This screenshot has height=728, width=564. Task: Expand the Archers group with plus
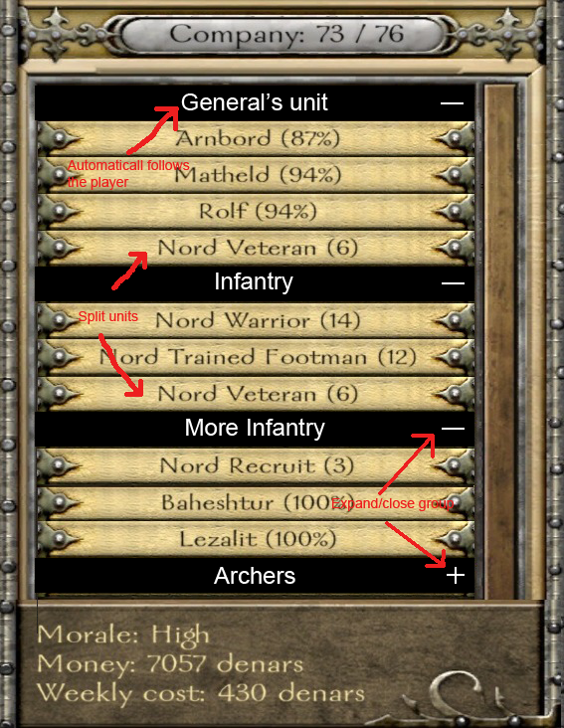point(455,575)
